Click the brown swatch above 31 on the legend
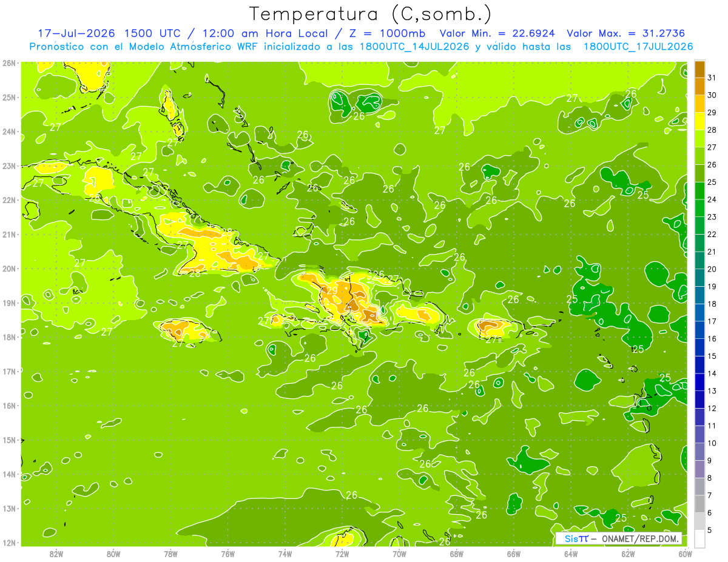This screenshot has height=562, width=728. (x=699, y=69)
